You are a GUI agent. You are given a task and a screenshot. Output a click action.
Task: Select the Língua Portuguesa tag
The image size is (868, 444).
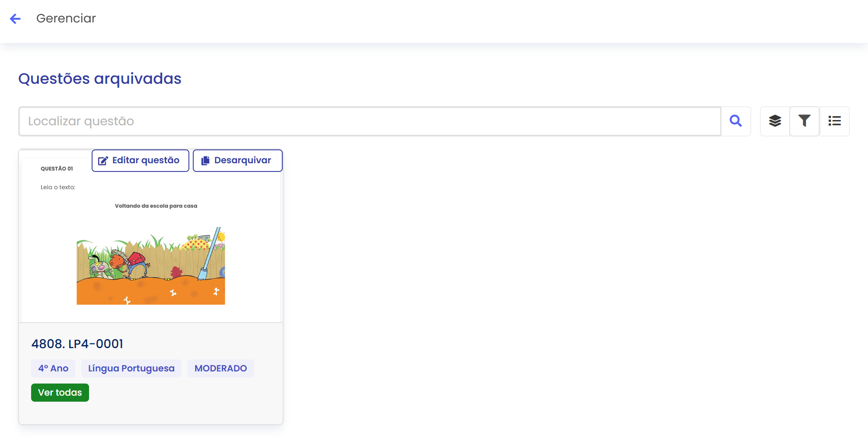131,368
